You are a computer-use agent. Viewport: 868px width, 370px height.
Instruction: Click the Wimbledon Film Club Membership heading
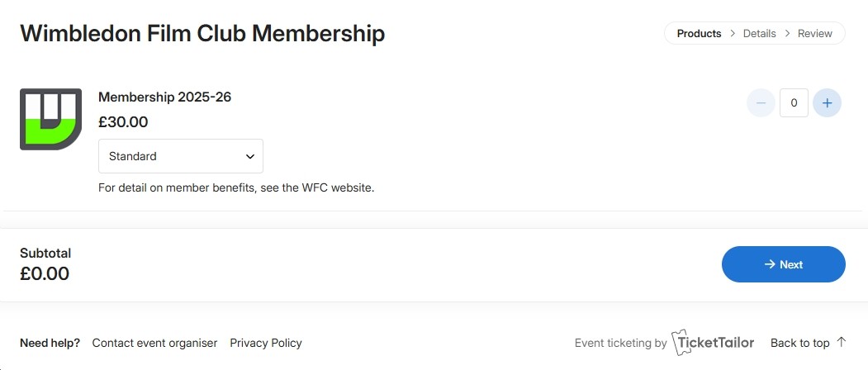pos(202,34)
